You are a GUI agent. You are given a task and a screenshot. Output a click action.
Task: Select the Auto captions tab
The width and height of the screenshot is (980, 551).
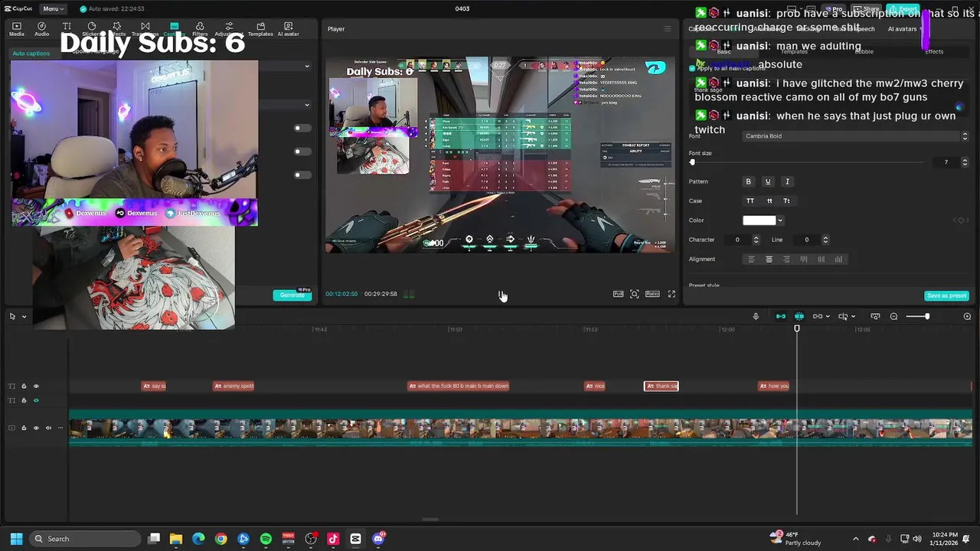click(x=31, y=53)
